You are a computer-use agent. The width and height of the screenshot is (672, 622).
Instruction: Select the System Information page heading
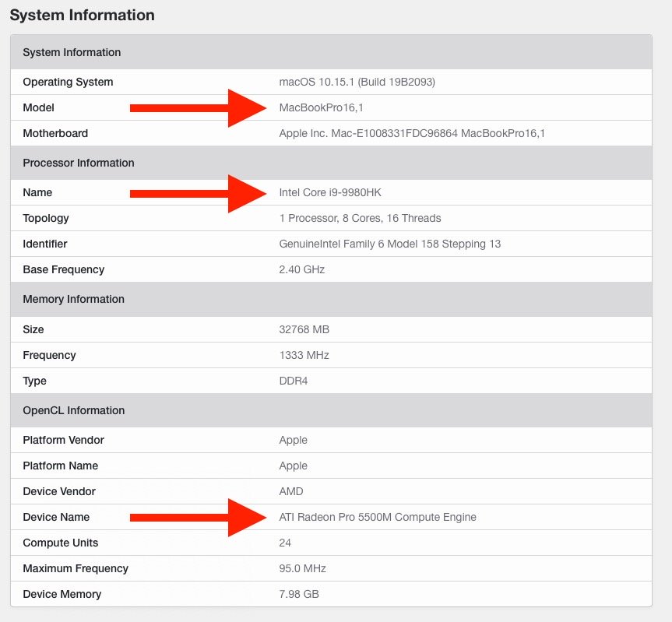(83, 15)
